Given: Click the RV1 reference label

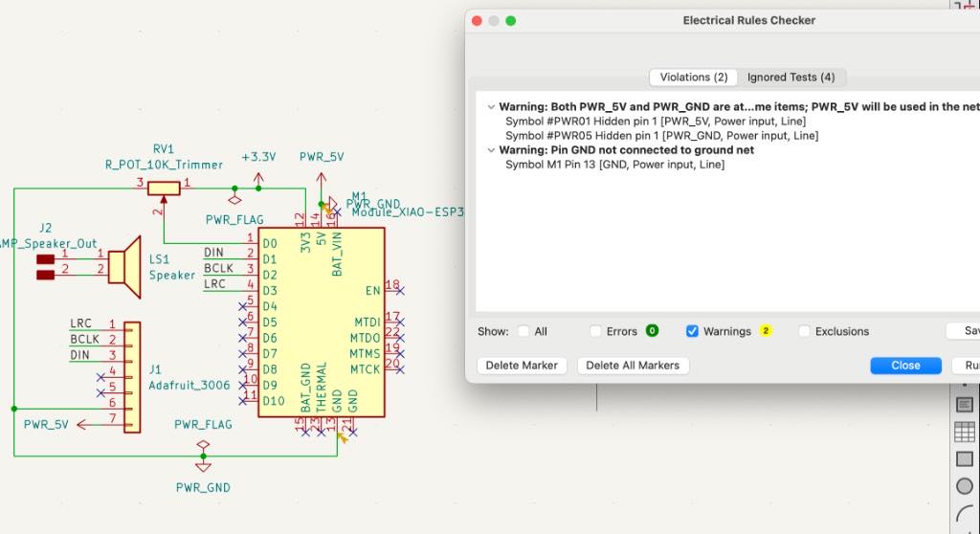Looking at the screenshot, I should [164, 149].
